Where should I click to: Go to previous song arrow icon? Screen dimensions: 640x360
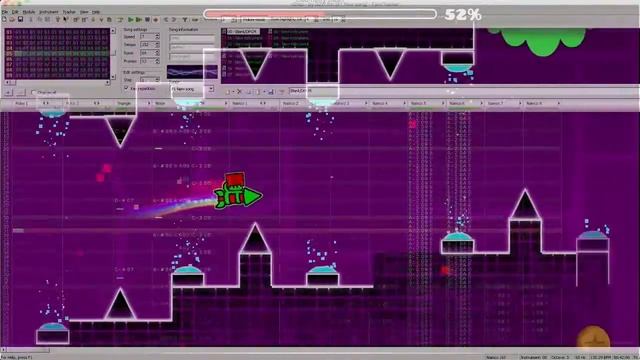tap(166, 19)
